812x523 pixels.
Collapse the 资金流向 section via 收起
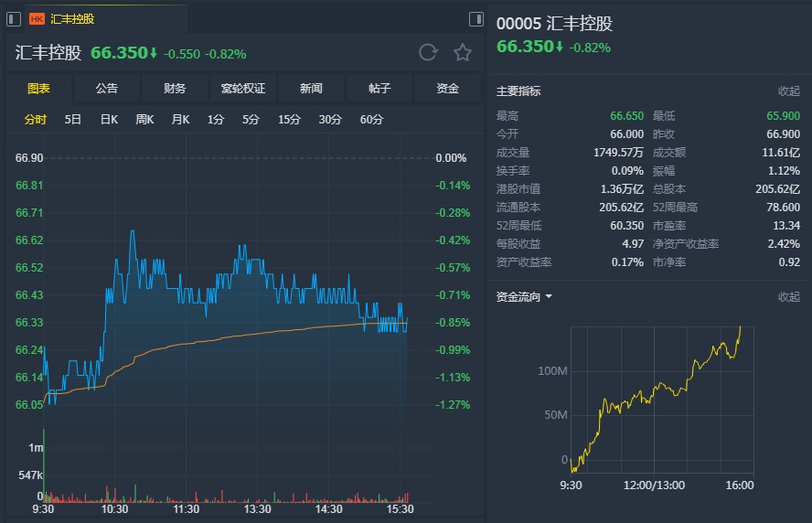788,297
